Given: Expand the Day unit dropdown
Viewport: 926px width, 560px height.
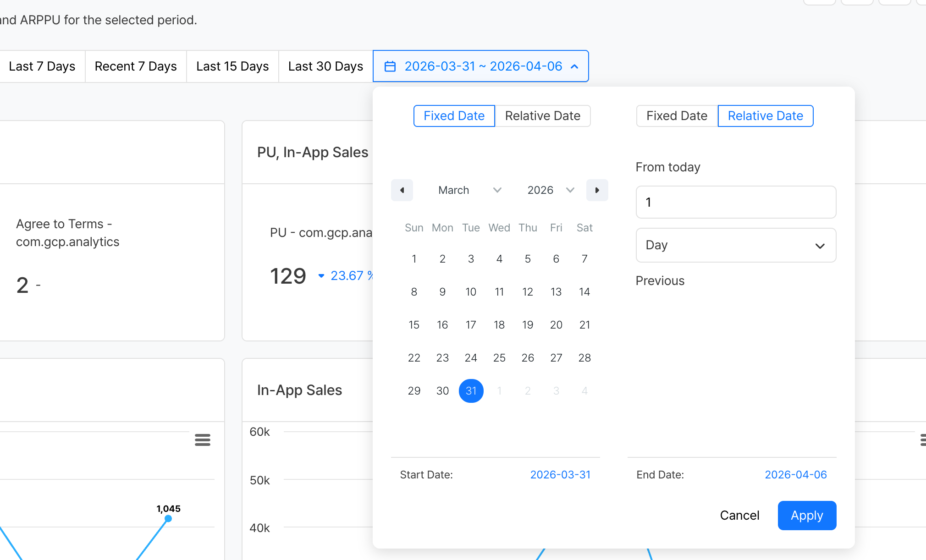Looking at the screenshot, I should click(x=736, y=245).
